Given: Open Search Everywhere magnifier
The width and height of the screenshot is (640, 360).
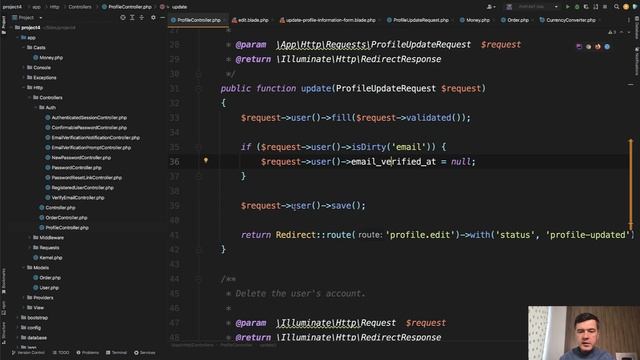Looking at the screenshot, I should click(616, 7).
